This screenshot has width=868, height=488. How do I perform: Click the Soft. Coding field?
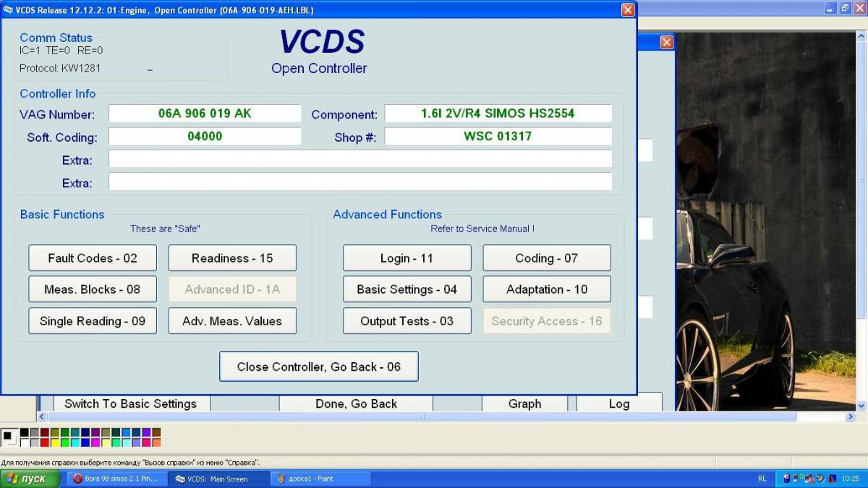205,136
